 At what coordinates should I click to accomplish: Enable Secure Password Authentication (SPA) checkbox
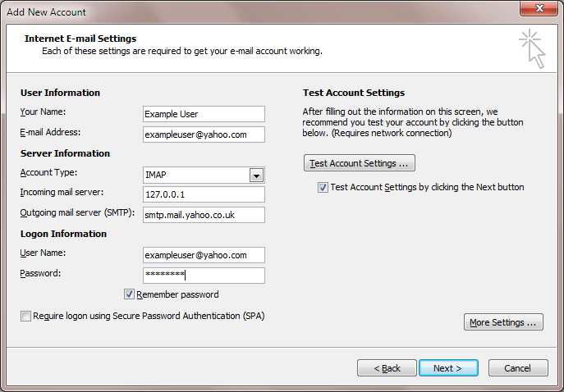(25, 317)
